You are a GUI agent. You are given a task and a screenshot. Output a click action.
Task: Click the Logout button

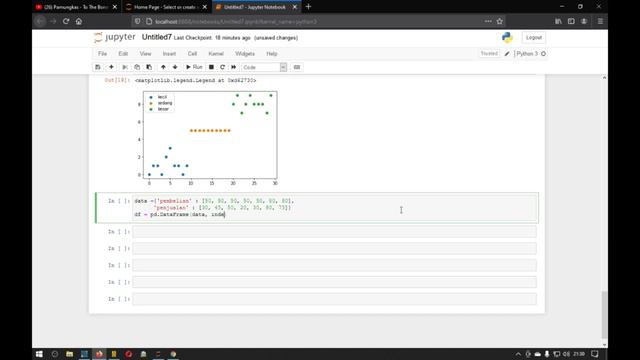(x=533, y=38)
